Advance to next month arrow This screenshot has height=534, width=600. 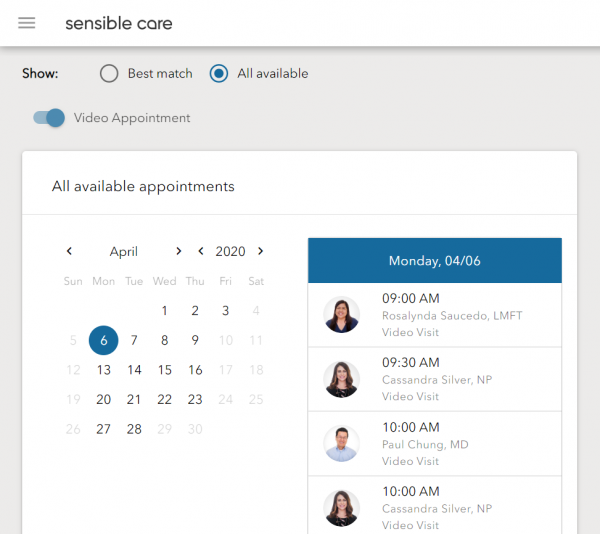click(178, 251)
